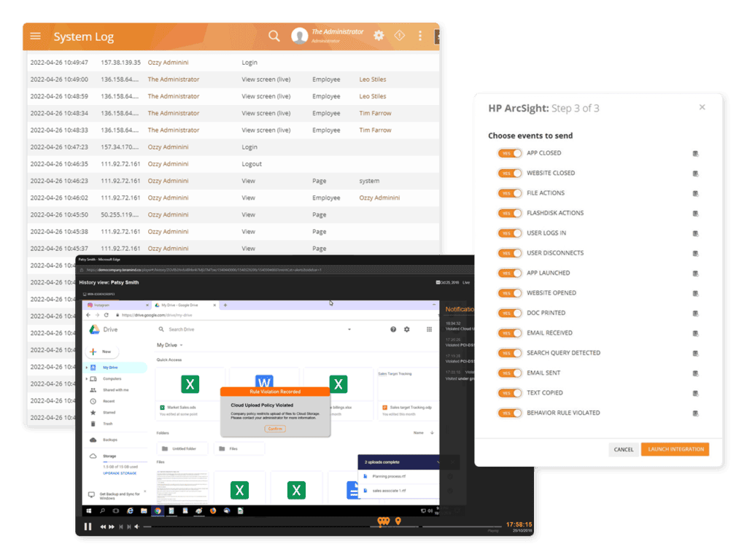Viewport: 747px width, 560px height.
Task: Toggle the APP CLOSED event switch
Action: click(x=510, y=153)
